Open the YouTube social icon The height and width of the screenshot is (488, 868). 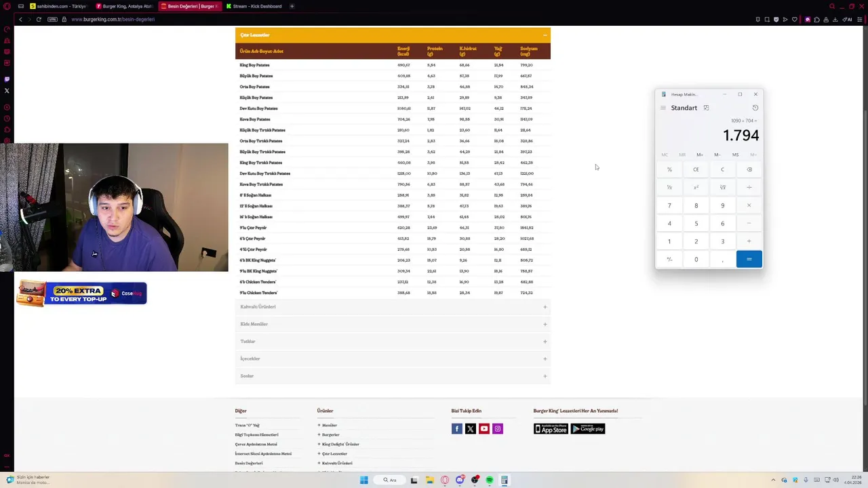click(484, 428)
